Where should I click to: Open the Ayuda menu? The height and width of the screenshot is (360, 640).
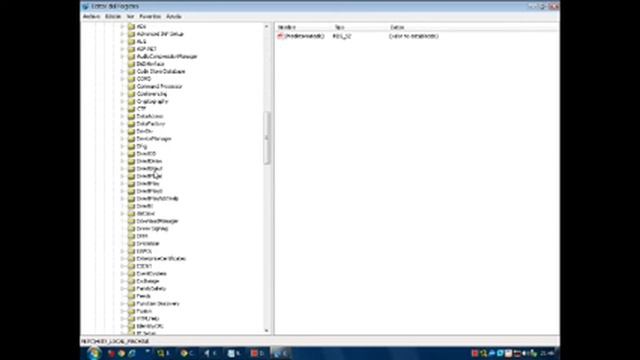173,17
